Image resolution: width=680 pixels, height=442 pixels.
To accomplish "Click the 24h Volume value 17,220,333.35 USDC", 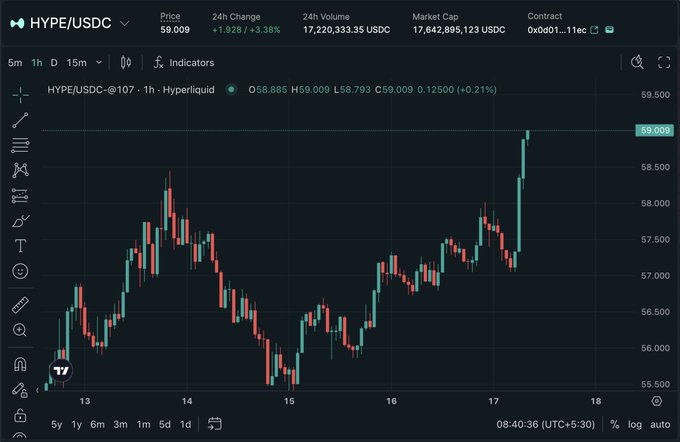I will pyautogui.click(x=347, y=30).
